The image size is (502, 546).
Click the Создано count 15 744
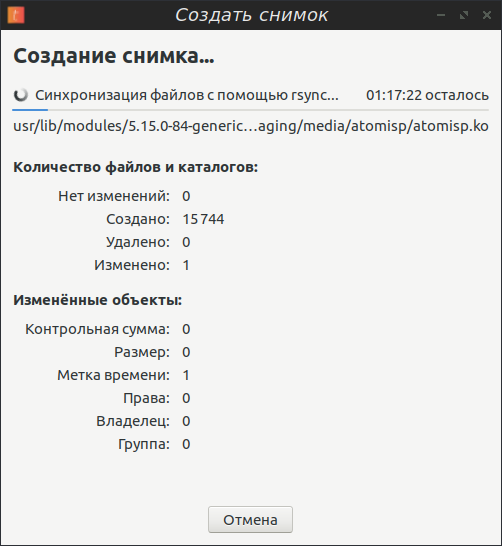tap(203, 219)
